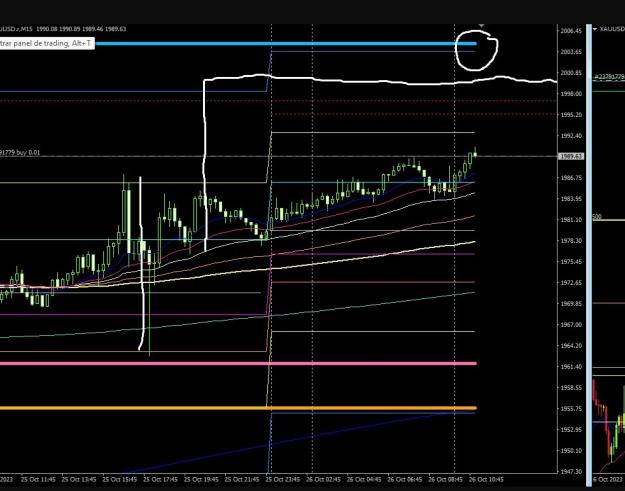Click price axis value 2006.45
Screen dimensions: 625x491
[x=571, y=31]
